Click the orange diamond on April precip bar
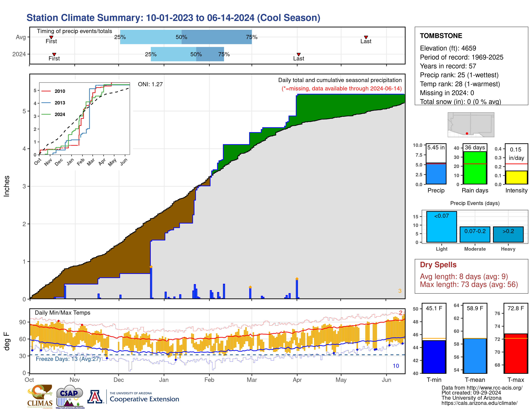 point(297,279)
